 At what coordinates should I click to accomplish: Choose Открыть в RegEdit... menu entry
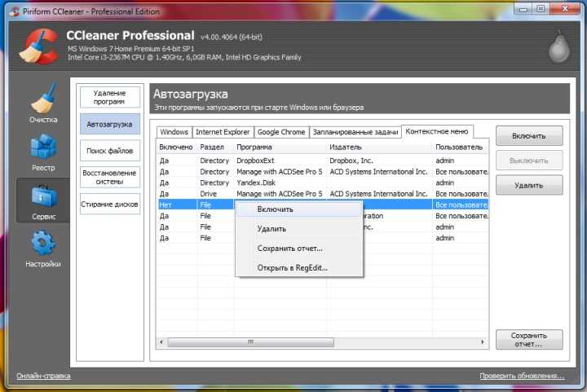[x=298, y=268]
